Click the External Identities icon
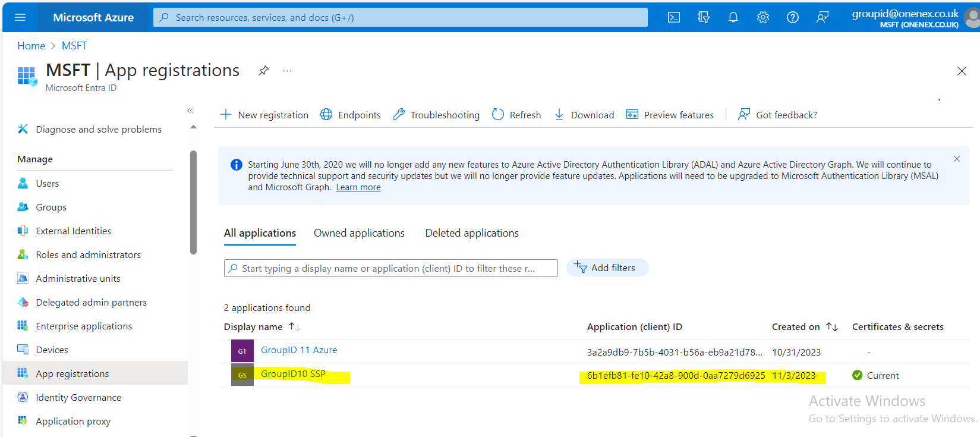The image size is (980, 437). coord(23,231)
